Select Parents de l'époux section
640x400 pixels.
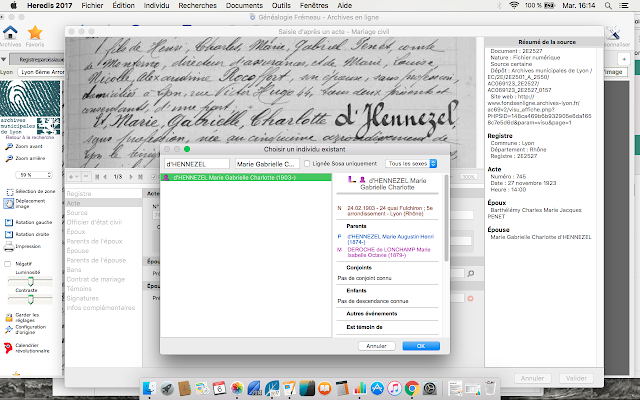pos(95,241)
